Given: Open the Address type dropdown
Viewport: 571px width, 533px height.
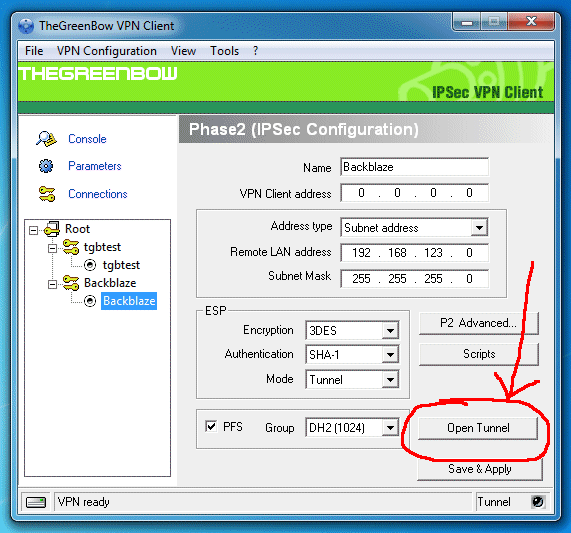Looking at the screenshot, I should pyautogui.click(x=479, y=228).
